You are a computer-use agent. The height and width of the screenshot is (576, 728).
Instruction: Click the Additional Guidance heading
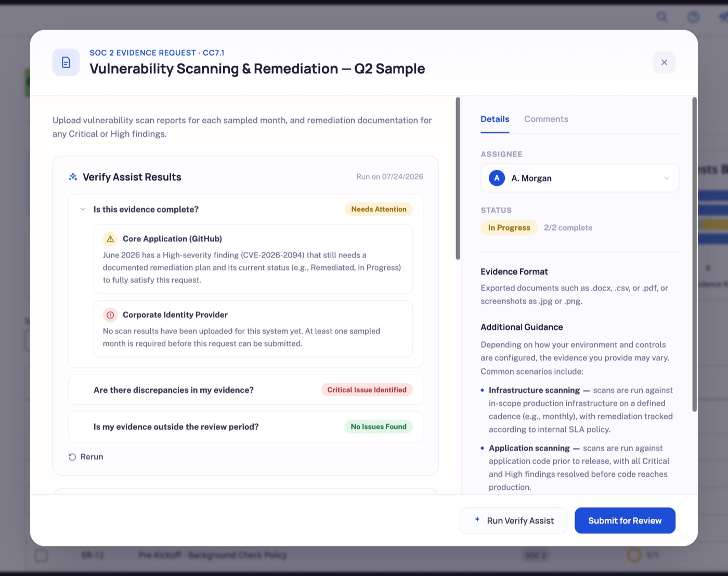pos(522,327)
